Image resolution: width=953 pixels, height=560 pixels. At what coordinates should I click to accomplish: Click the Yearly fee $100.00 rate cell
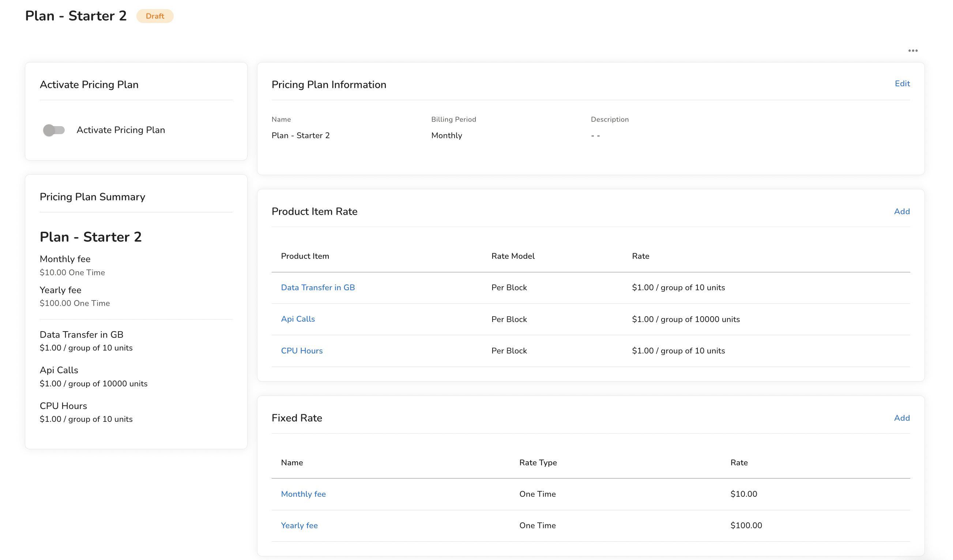(x=746, y=525)
